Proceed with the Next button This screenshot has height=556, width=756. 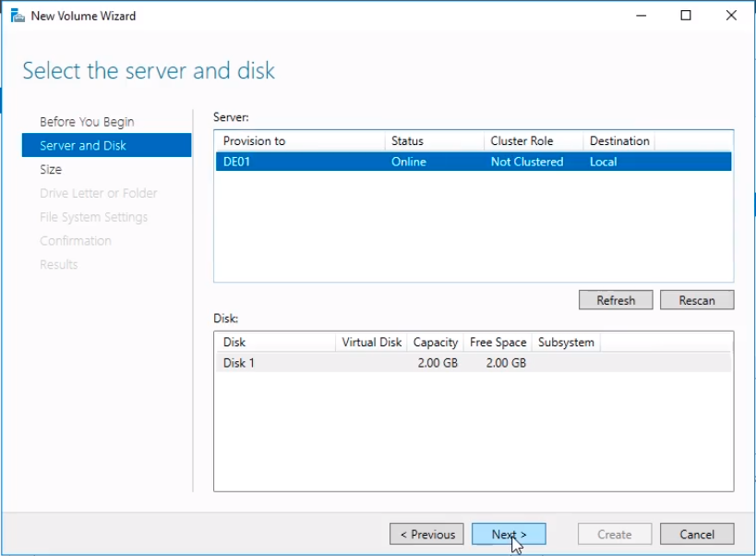[509, 535]
